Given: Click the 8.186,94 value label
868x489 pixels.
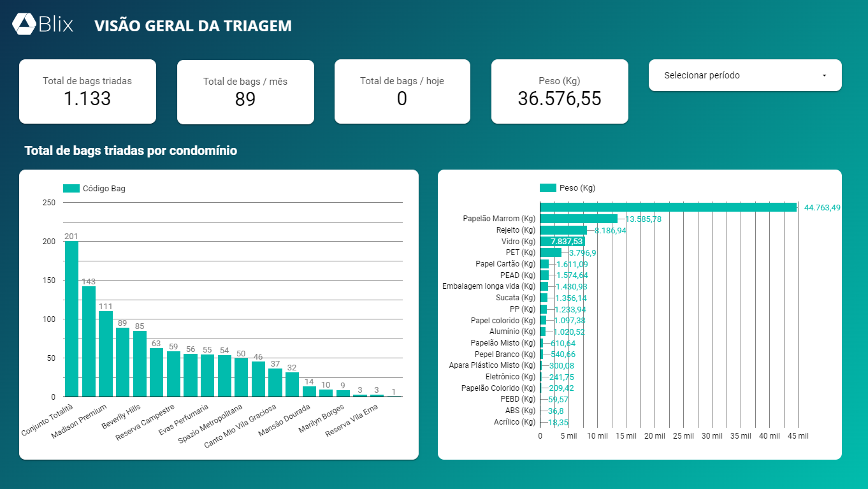Looking at the screenshot, I should pos(611,230).
